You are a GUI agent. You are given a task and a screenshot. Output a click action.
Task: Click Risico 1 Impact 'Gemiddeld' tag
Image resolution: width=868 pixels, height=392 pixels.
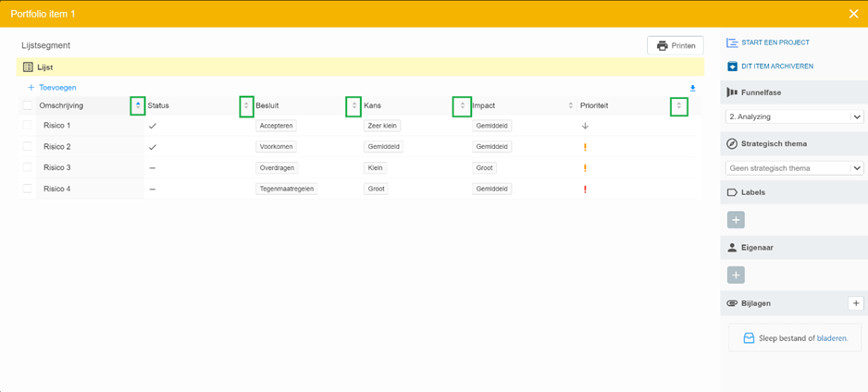[x=492, y=126]
